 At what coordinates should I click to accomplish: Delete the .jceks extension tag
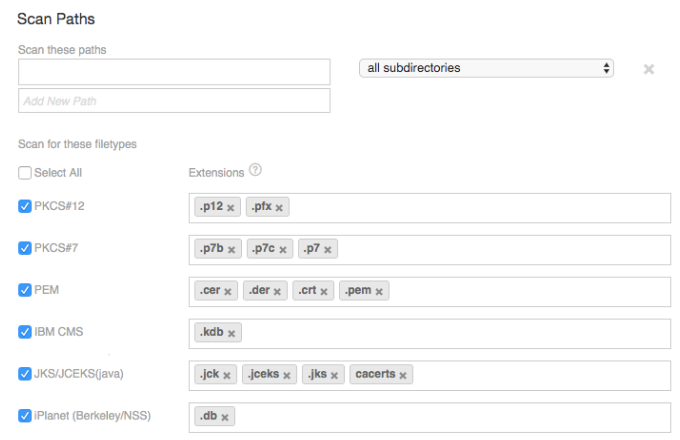[x=287, y=376]
